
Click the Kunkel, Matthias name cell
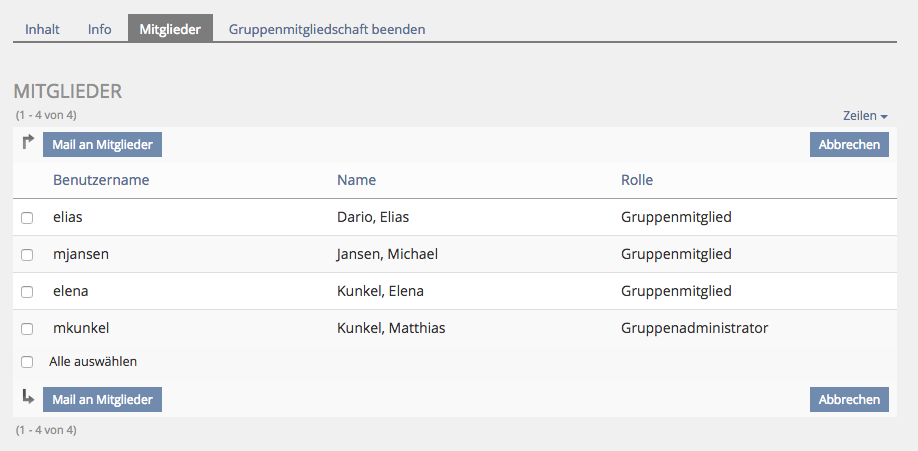tap(391, 328)
